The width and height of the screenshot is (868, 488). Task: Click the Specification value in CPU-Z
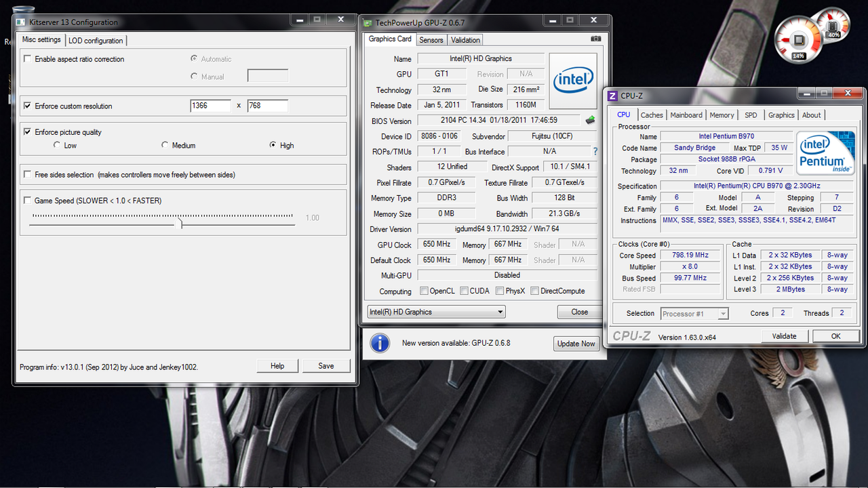[755, 186]
